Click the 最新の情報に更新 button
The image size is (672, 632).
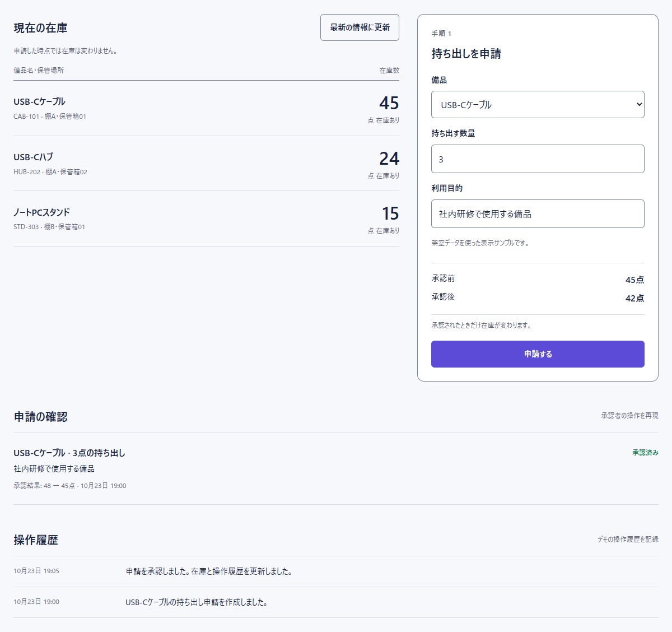tap(360, 27)
